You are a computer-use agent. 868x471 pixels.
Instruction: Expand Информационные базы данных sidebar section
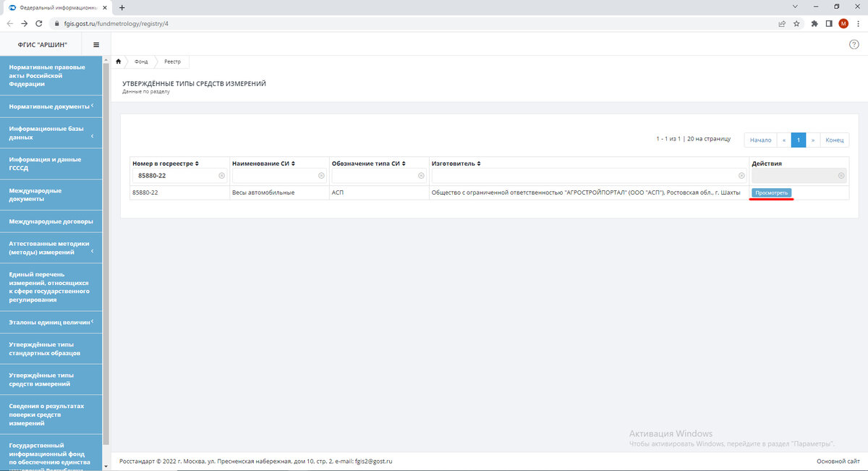click(51, 132)
